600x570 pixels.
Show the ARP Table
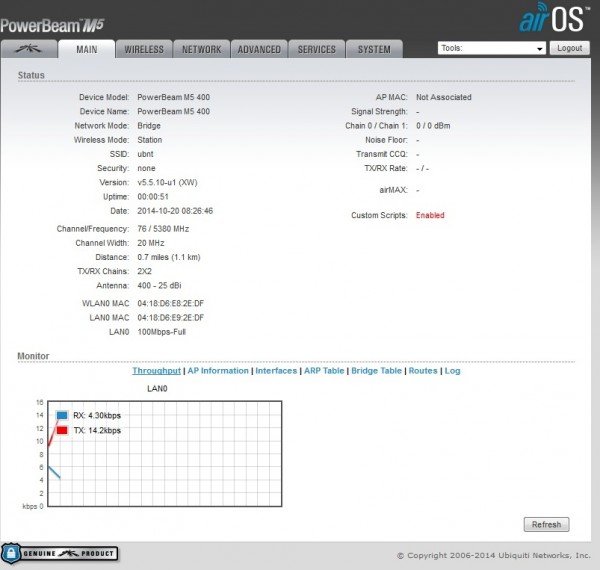[324, 371]
